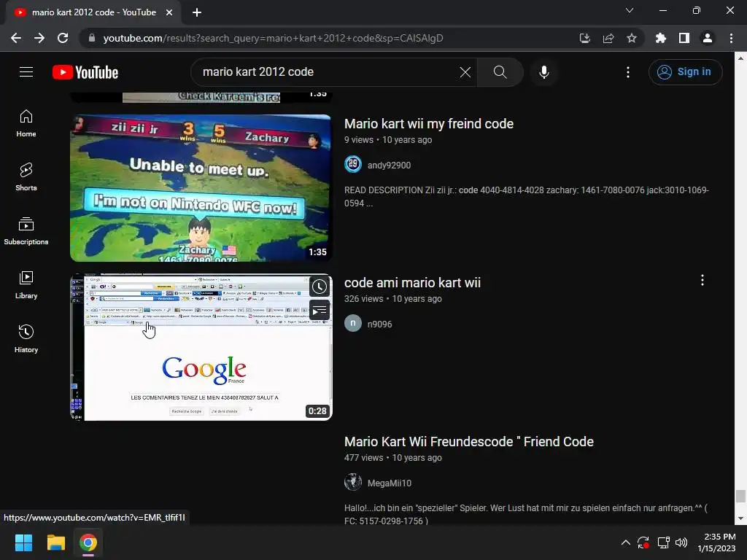Viewport: 747px width, 560px height.
Task: Open the Chrome extensions puzzle icon
Action: (660, 38)
